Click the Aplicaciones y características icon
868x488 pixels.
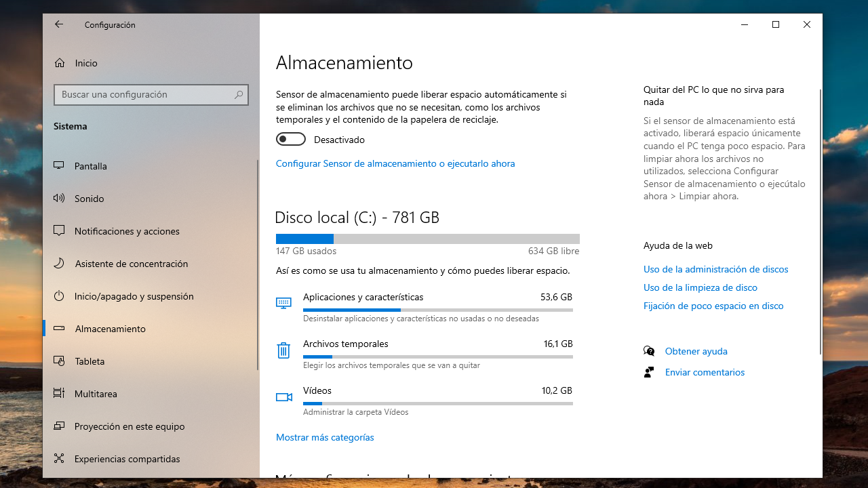point(283,303)
